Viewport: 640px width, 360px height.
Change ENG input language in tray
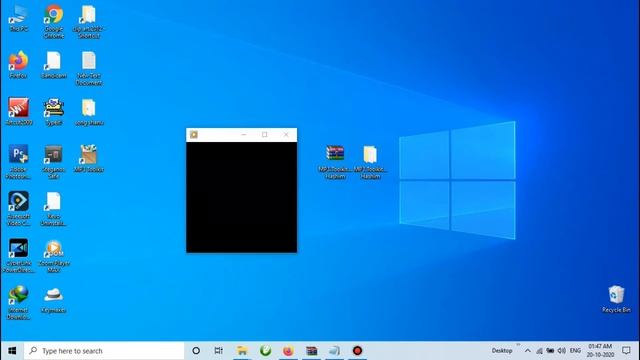(575, 351)
